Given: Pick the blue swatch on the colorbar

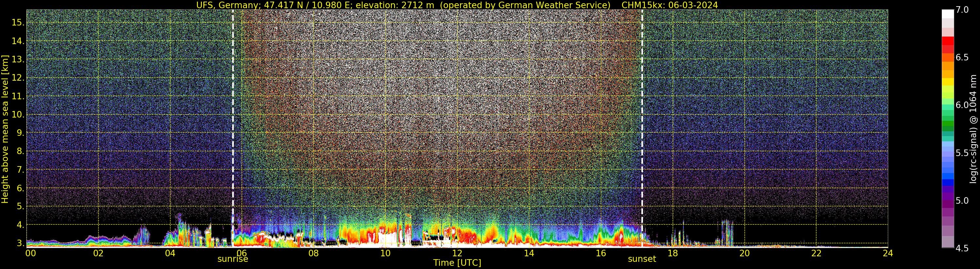Looking at the screenshot, I should [948, 182].
